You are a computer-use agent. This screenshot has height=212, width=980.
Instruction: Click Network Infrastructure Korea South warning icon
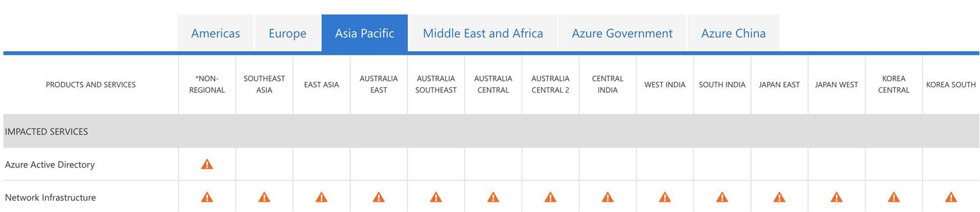pos(951,197)
